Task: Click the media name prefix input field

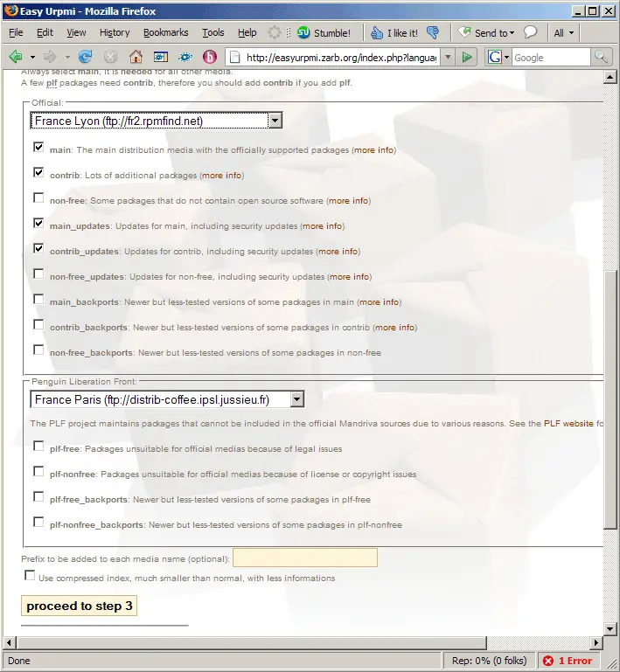Action: tap(305, 558)
